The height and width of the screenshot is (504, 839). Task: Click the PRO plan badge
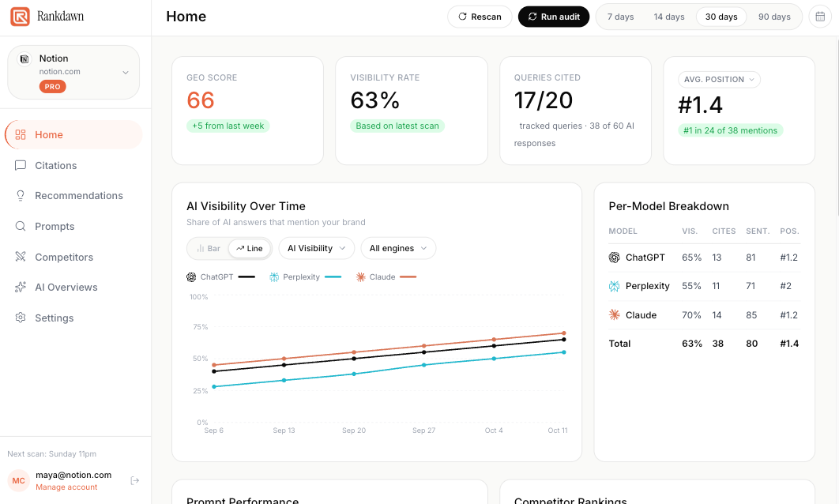[52, 87]
